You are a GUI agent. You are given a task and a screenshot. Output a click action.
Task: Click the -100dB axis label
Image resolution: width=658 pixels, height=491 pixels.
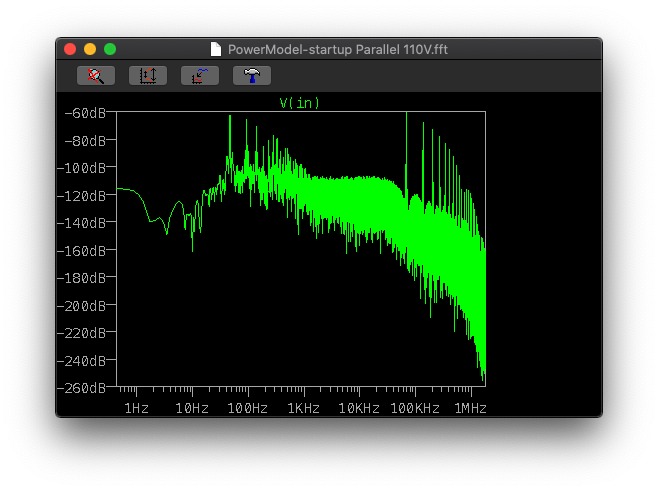pos(82,168)
